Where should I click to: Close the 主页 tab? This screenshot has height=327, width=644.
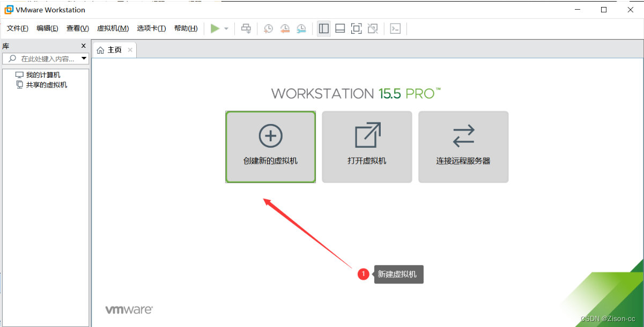[x=131, y=50]
